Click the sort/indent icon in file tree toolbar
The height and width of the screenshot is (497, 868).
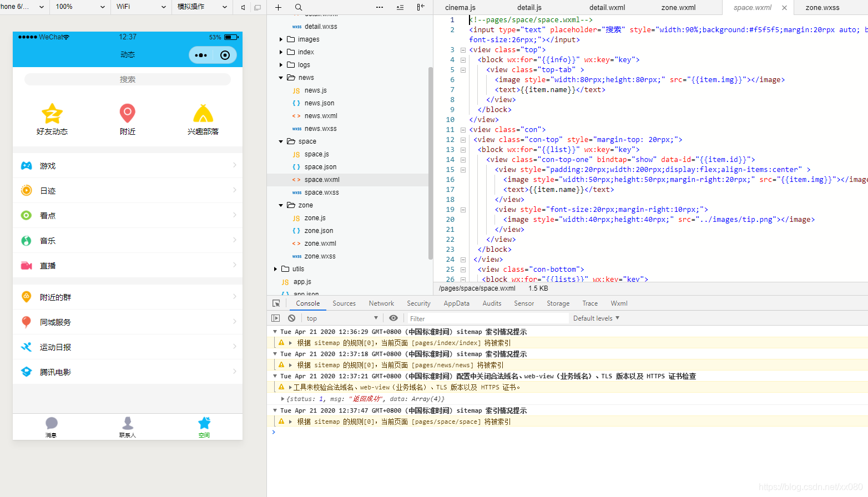400,7
